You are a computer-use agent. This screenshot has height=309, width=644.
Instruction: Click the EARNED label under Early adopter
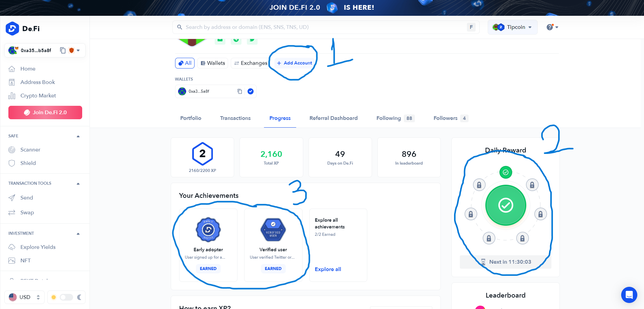coord(208,269)
